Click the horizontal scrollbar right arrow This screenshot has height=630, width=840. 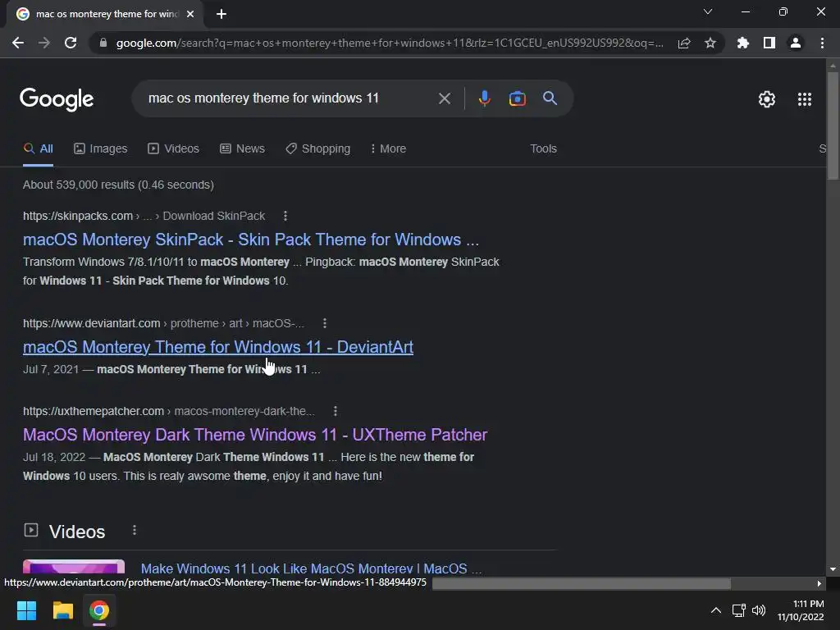tap(819, 583)
